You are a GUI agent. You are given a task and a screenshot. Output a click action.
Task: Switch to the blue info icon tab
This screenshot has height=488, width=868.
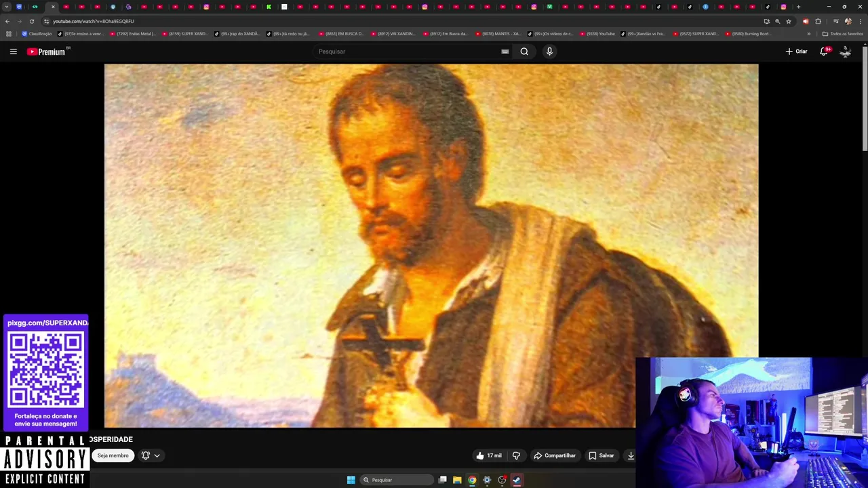(x=705, y=7)
